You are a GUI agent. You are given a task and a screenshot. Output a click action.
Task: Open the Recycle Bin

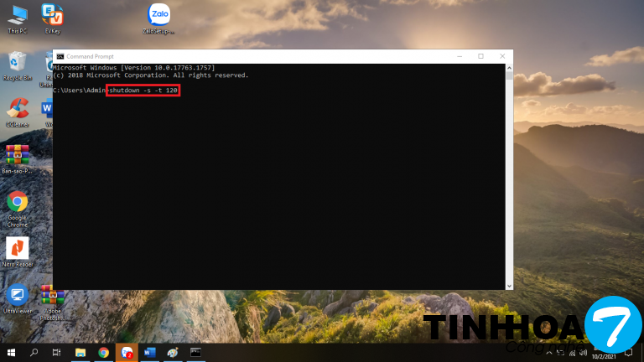click(x=17, y=63)
